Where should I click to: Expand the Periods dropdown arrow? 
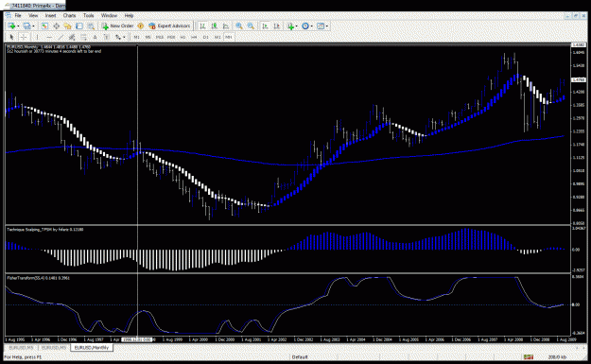(312, 26)
